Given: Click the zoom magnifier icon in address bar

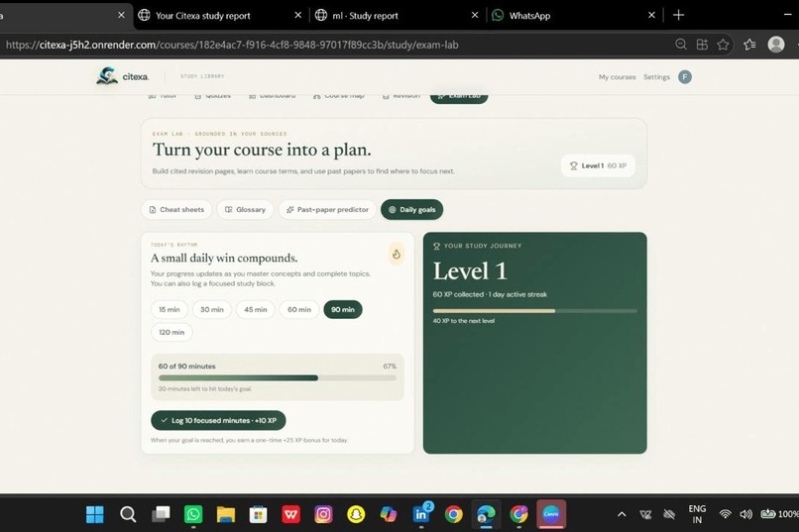Looking at the screenshot, I should (681, 45).
